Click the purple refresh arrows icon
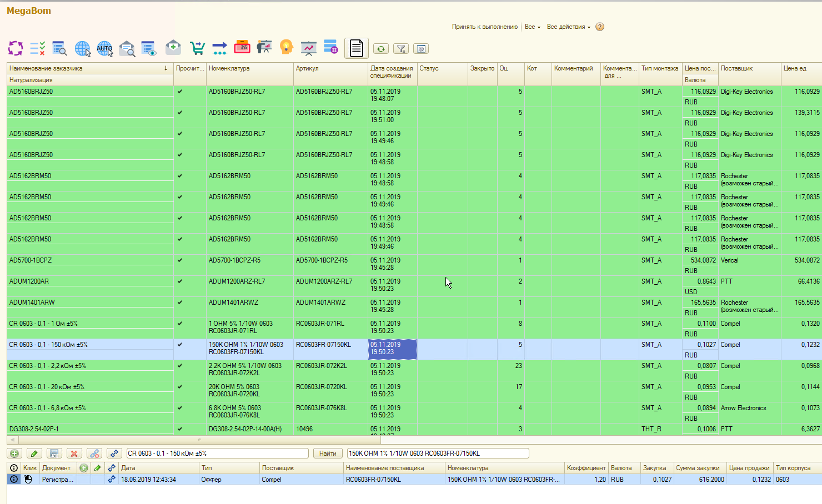The image size is (822, 504). click(16, 48)
